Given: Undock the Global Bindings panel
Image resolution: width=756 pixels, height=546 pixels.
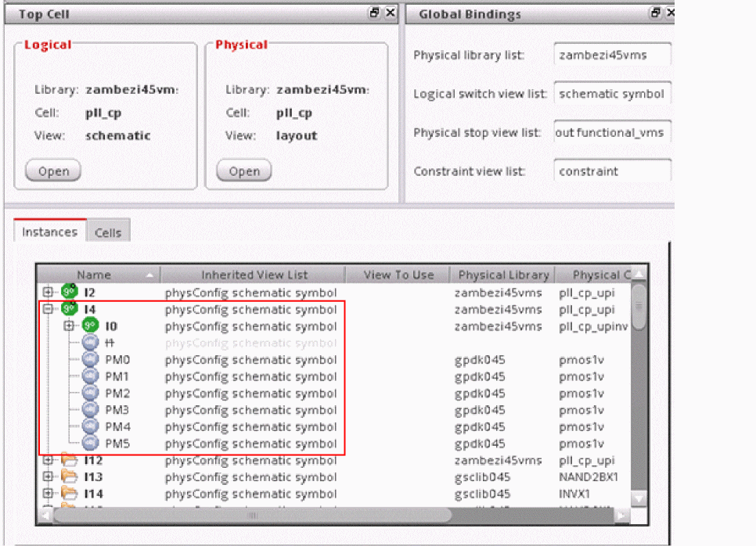Looking at the screenshot, I should (655, 13).
